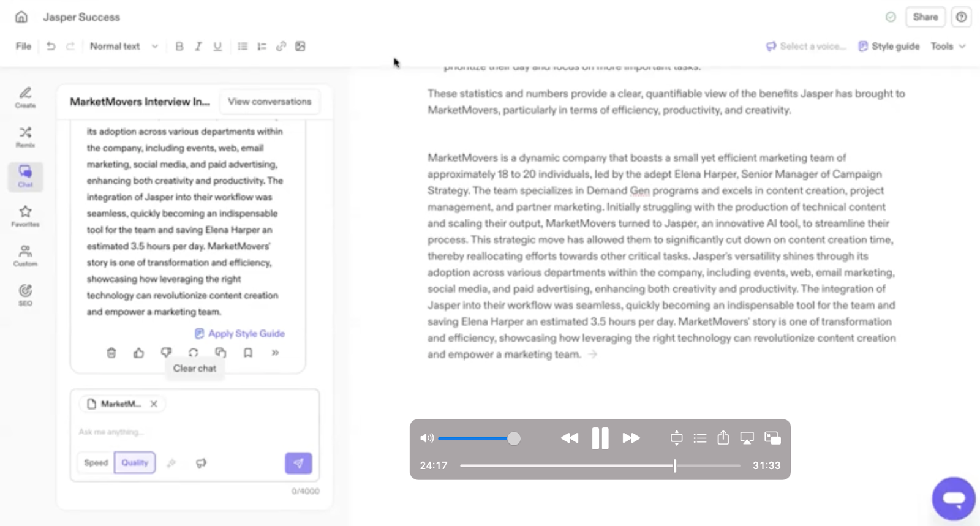Open the Remix sidebar section
Viewport: 980px width, 526px height.
tap(25, 137)
